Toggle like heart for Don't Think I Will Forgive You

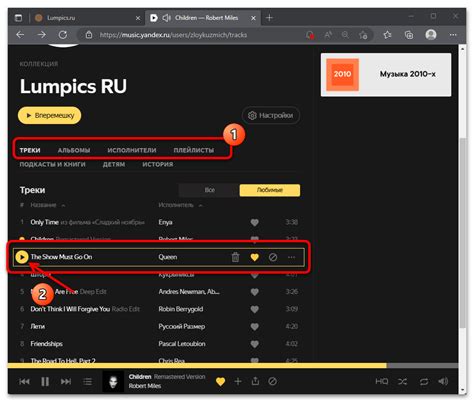pyautogui.click(x=254, y=309)
